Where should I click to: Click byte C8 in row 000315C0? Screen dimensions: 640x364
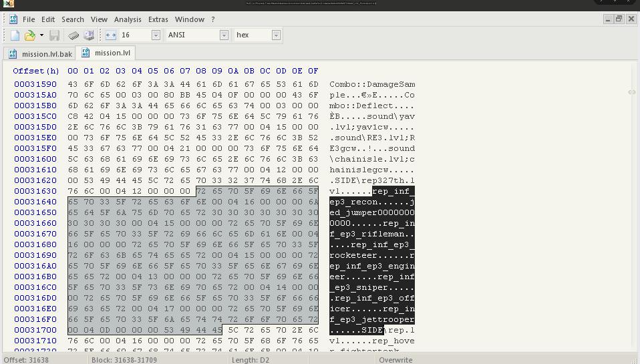tap(73, 116)
